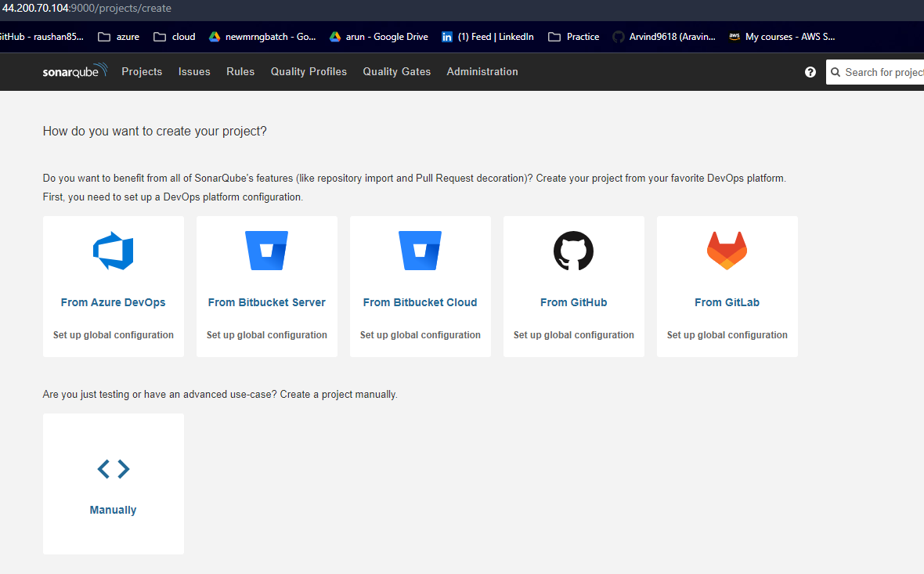
Task: Navigate to Quality Profiles
Action: pyautogui.click(x=309, y=71)
